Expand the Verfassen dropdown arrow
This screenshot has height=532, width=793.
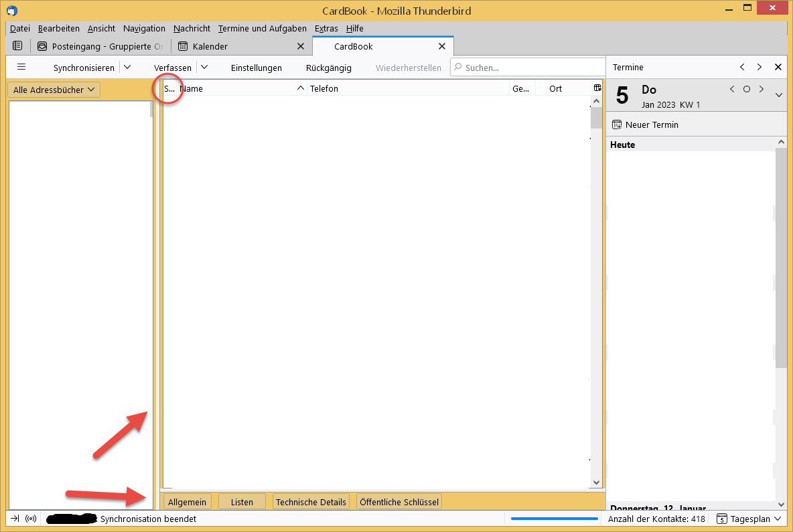point(204,67)
